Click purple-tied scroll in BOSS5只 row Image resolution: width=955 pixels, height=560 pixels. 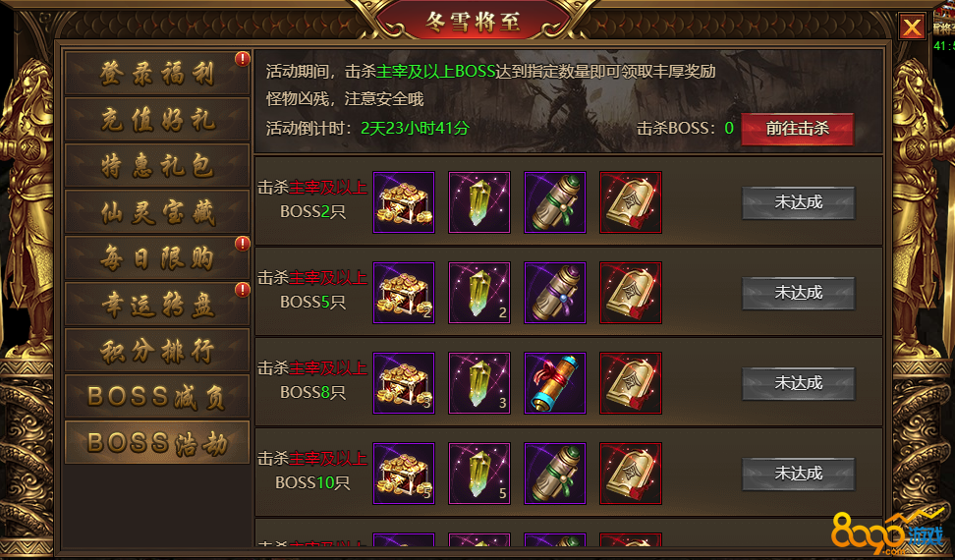[555, 293]
